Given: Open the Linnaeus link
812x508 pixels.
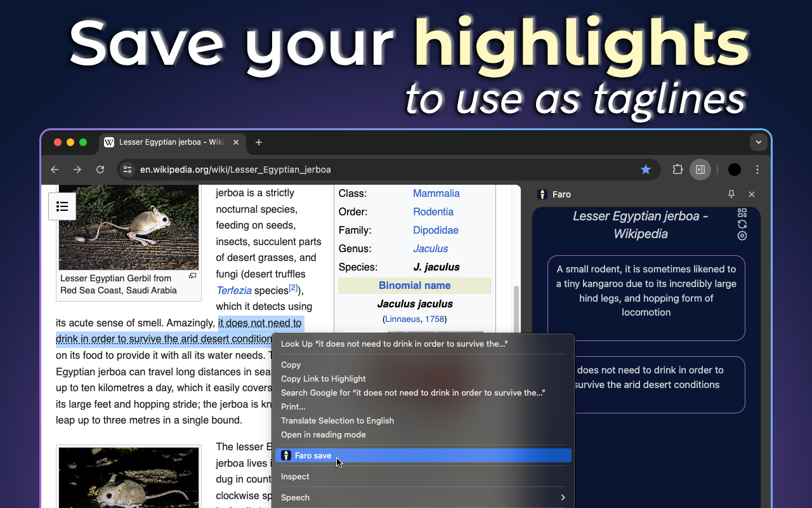Looking at the screenshot, I should tap(403, 319).
